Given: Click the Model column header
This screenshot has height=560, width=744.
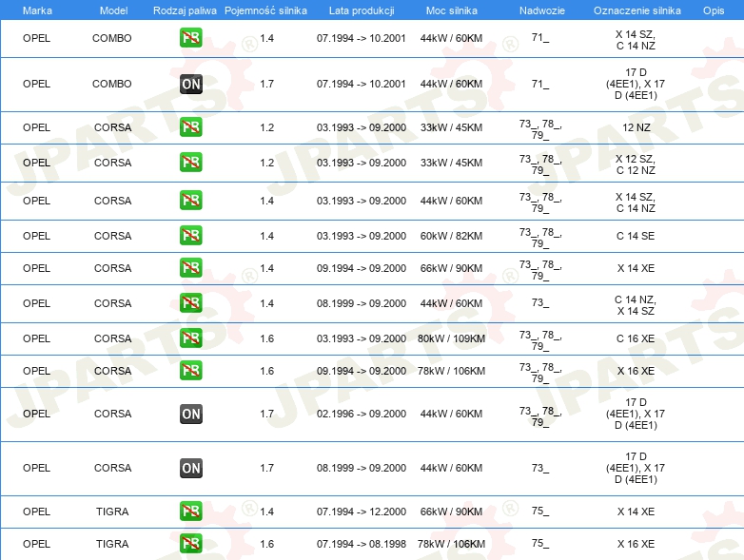Looking at the screenshot, I should coord(113,10).
